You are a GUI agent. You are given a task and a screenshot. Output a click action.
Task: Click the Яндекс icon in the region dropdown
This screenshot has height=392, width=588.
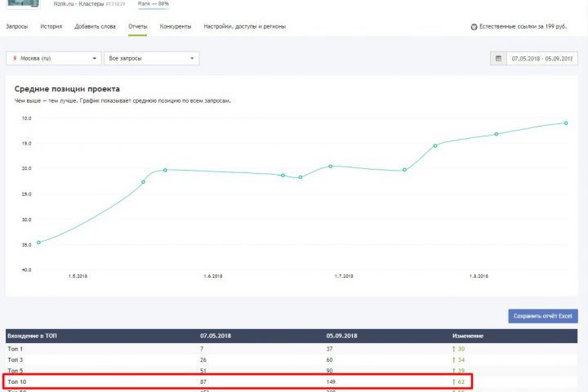(15, 58)
